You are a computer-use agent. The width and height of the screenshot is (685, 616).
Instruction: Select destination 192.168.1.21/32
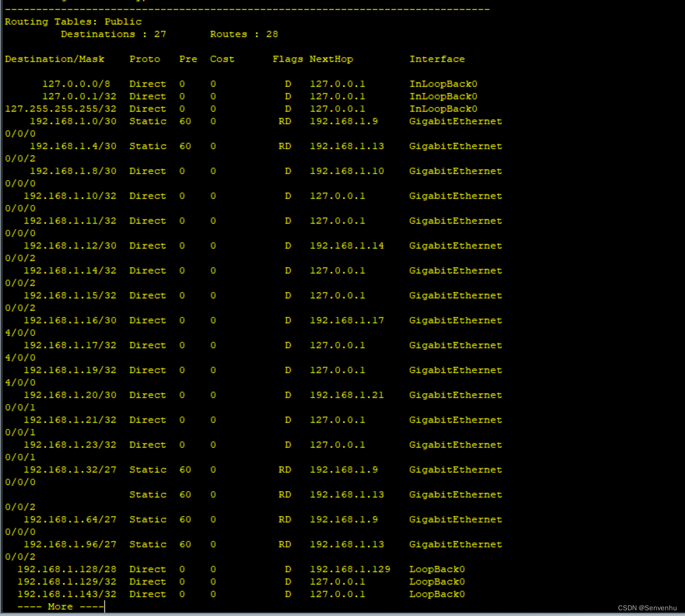[x=70, y=420]
